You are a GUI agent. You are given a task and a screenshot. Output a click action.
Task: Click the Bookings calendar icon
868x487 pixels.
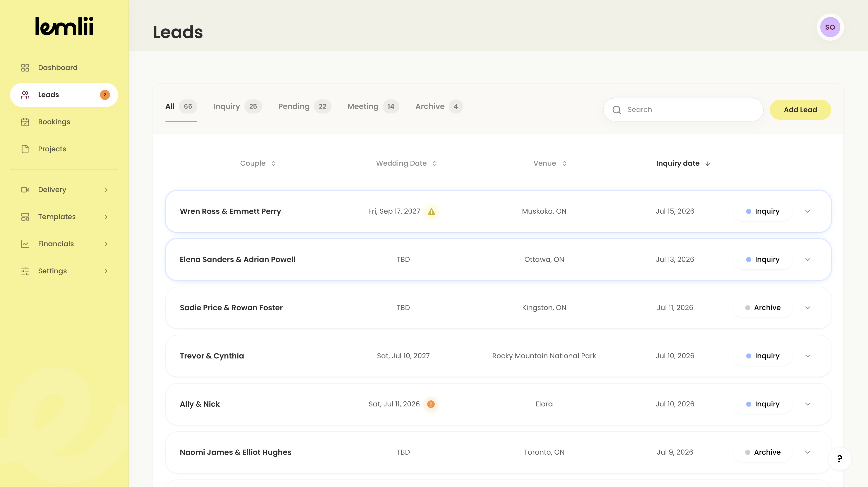25,122
